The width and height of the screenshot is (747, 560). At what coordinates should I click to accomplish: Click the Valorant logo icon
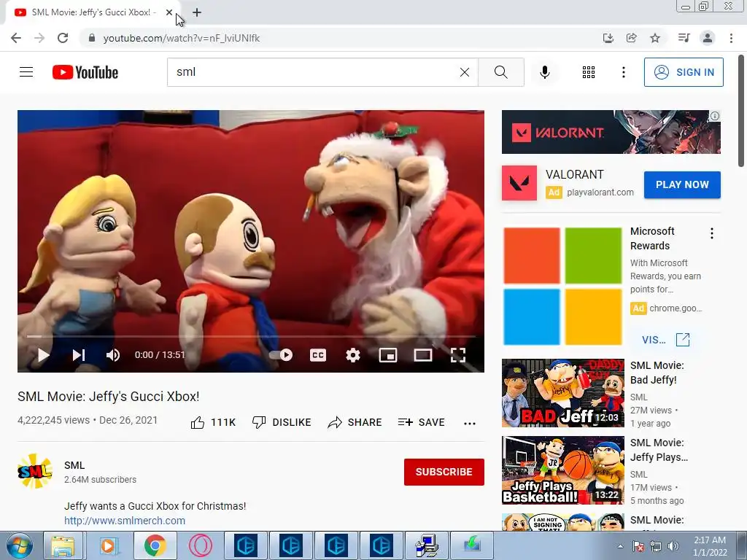click(x=519, y=183)
